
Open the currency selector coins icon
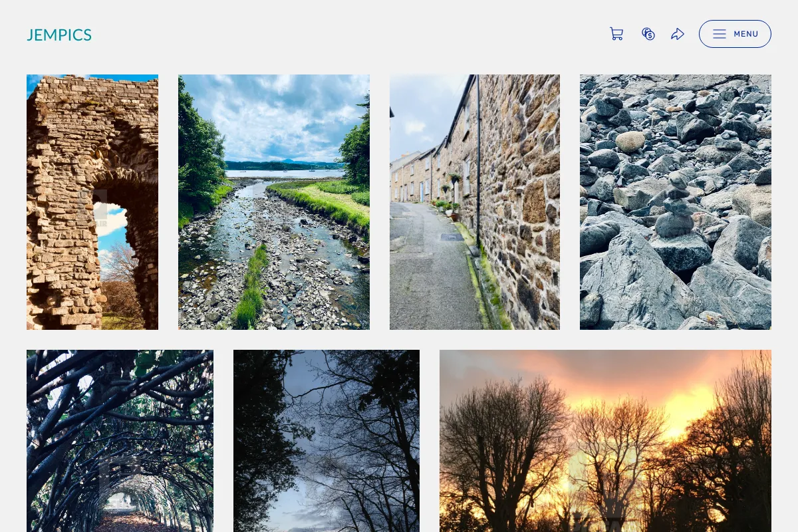pos(648,34)
